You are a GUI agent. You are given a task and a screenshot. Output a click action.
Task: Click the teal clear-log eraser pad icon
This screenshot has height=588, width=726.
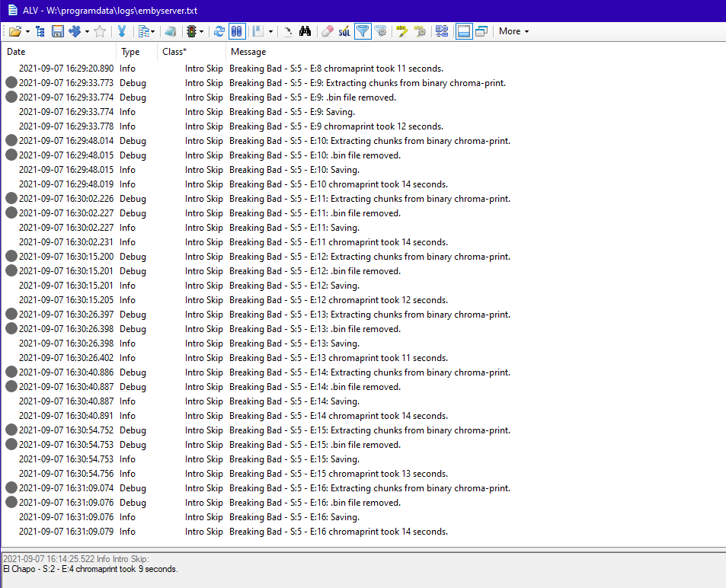point(171,31)
